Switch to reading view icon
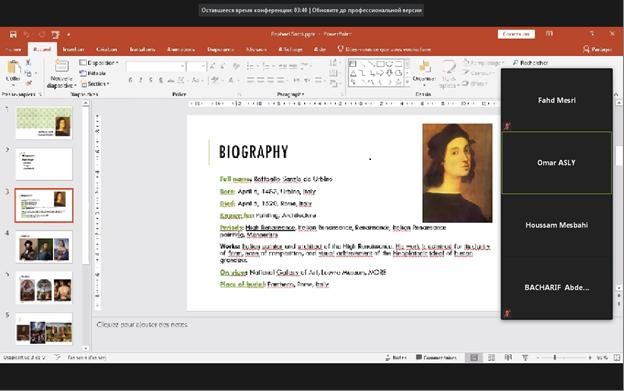This screenshot has height=391, width=624. pyautogui.click(x=508, y=358)
